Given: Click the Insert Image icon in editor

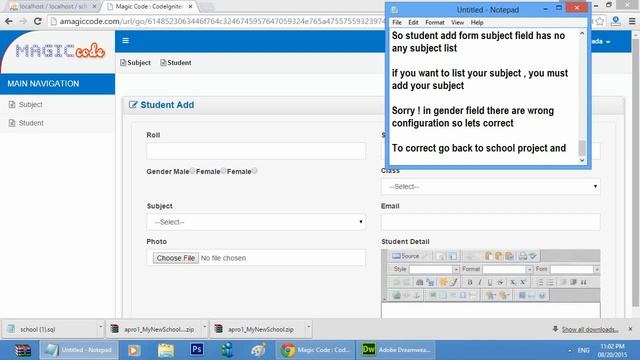Looking at the screenshot, I should pyautogui.click(x=433, y=295).
